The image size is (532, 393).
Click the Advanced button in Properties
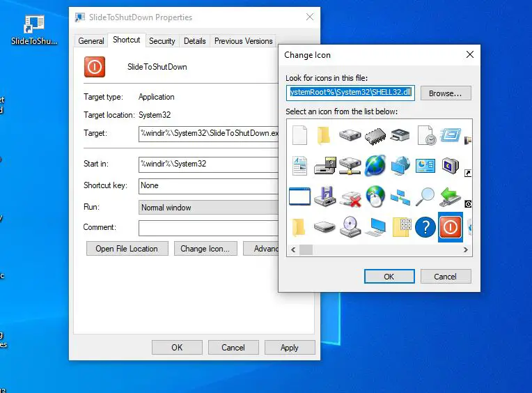pyautogui.click(x=261, y=249)
